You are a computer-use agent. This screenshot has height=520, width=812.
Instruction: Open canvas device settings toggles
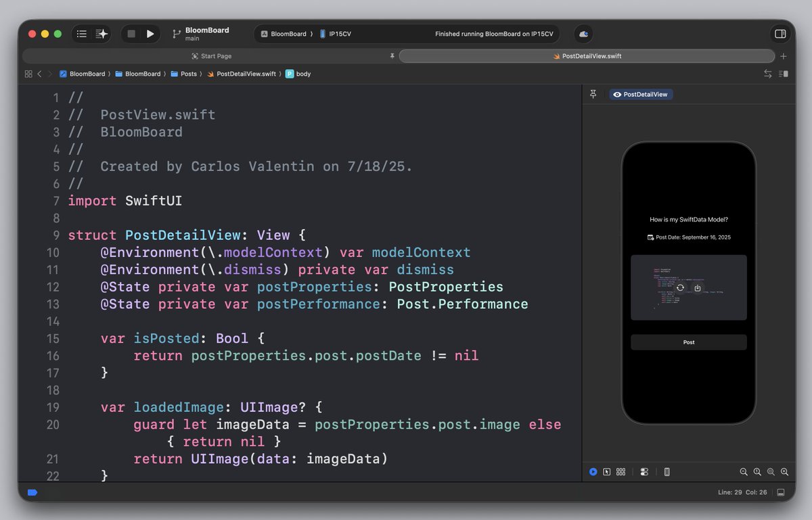[x=644, y=472]
